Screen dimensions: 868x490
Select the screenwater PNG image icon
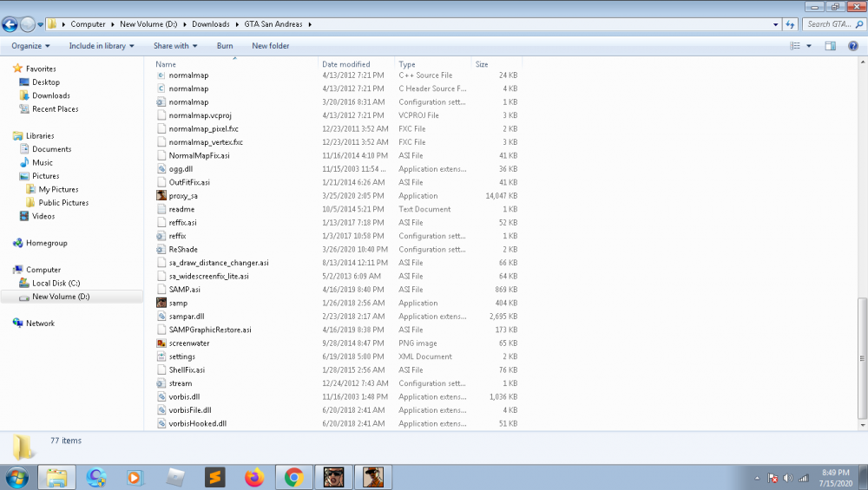(x=161, y=343)
